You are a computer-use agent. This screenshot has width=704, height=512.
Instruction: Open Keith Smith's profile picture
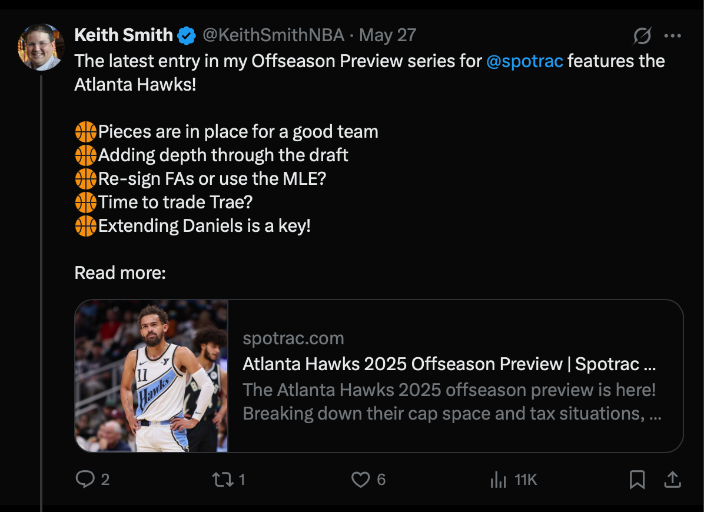point(41,45)
